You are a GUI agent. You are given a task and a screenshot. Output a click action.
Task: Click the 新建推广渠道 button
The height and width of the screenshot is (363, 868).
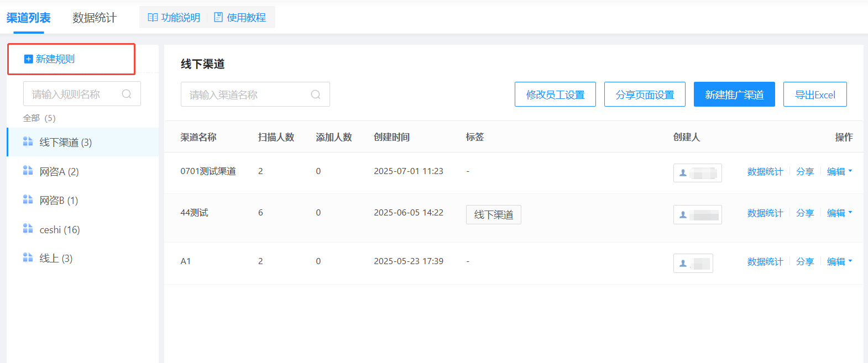coord(734,94)
